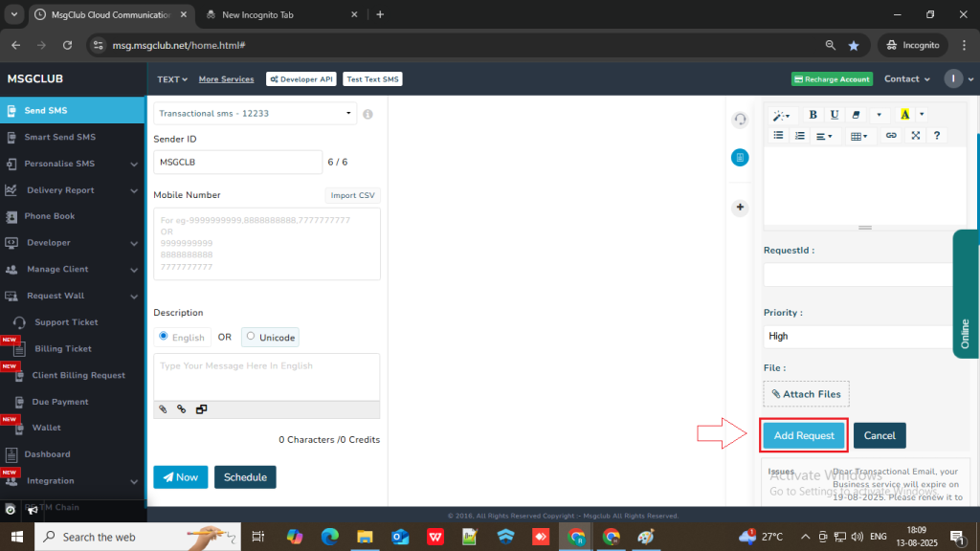Viewport: 980px width, 551px height.
Task: Toggle fullscreen mode in the editor
Action: pyautogui.click(x=916, y=136)
